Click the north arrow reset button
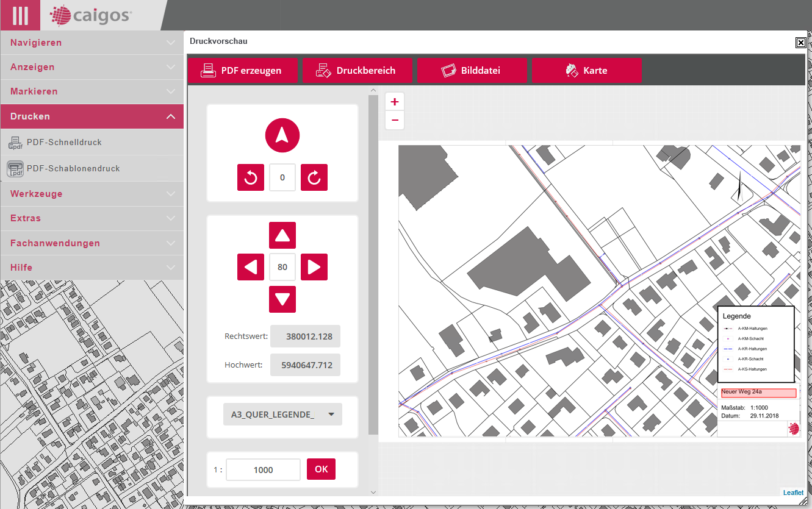 pyautogui.click(x=282, y=135)
